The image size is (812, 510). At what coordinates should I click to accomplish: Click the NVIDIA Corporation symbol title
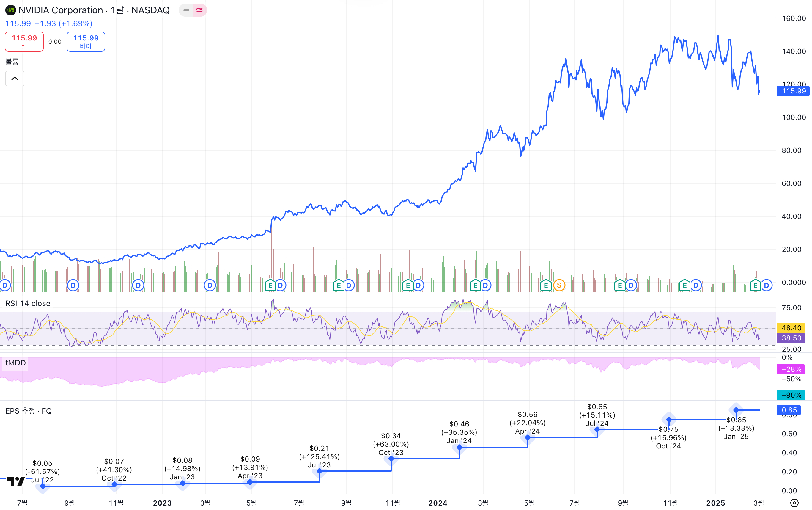[61, 10]
